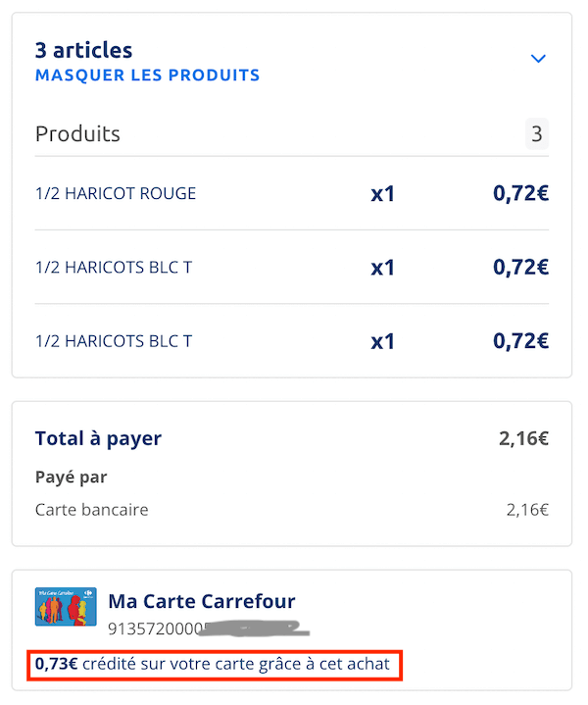This screenshot has height=705, width=588.
Task: Select the Carte bancaire payment line
Action: point(292,510)
